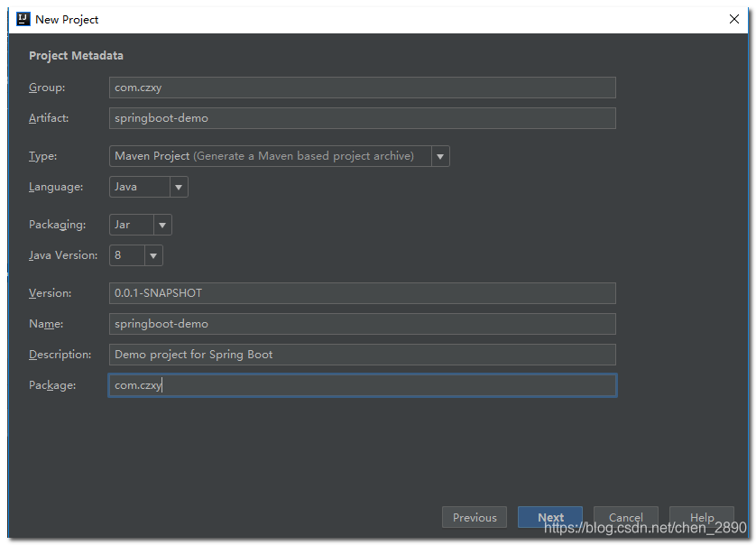Cancel the project wizard
756x545 pixels.
tap(626, 517)
